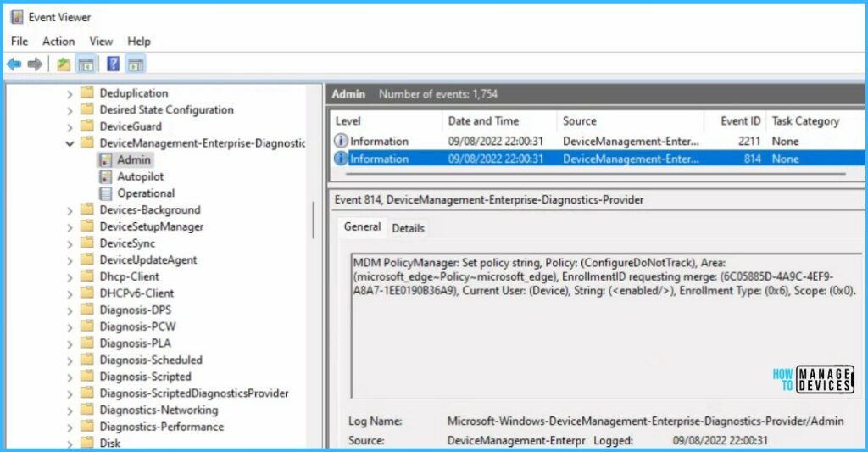Viewport: 868px width, 452px height.
Task: Select the Operational log in the tree
Action: (146, 193)
